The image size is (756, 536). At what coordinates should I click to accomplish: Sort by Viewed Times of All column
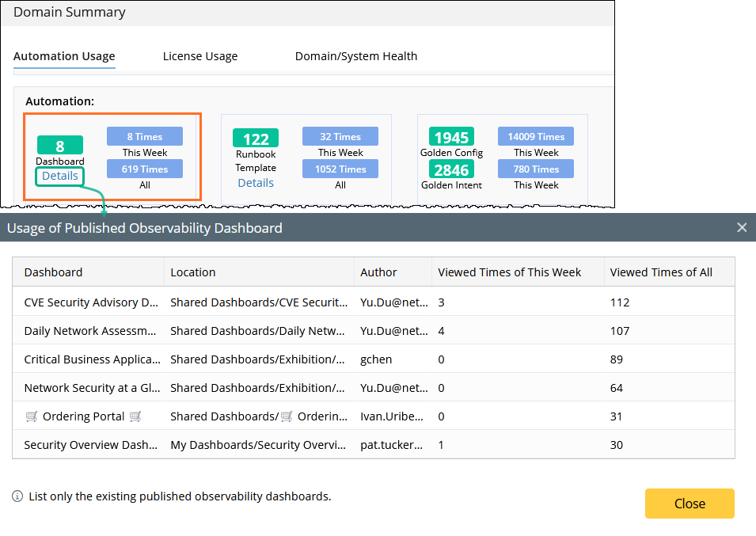(x=661, y=272)
